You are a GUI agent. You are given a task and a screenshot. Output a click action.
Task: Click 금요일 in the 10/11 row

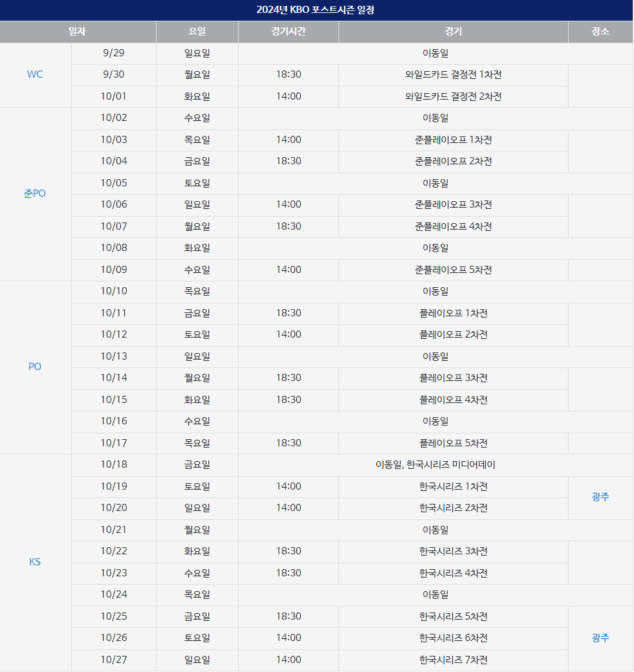(x=197, y=313)
